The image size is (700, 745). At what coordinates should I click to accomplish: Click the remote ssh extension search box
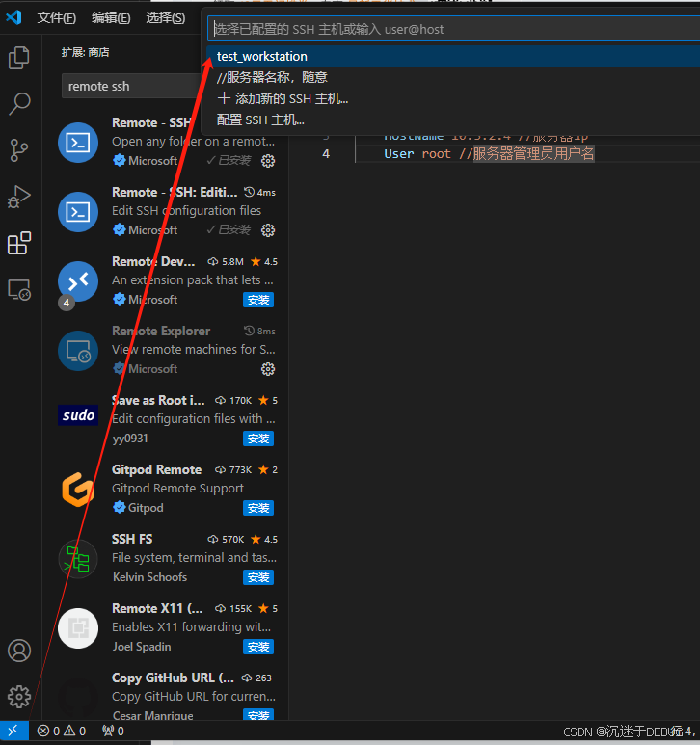131,86
